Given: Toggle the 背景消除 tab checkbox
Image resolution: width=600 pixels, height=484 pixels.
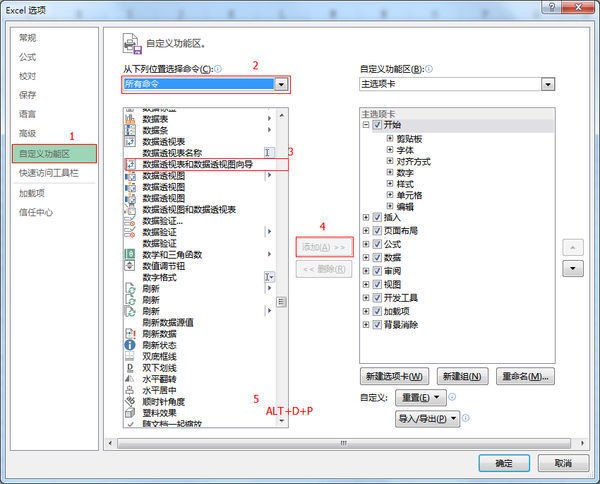Looking at the screenshot, I should click(377, 325).
